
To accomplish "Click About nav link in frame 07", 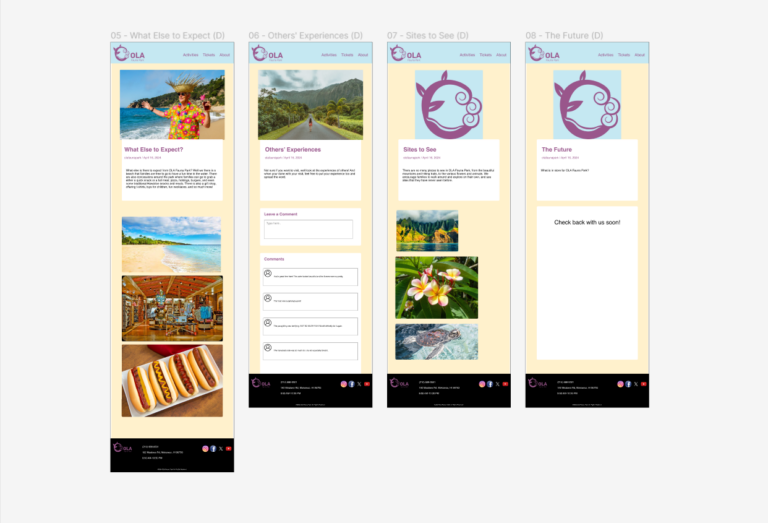I will (x=501, y=55).
